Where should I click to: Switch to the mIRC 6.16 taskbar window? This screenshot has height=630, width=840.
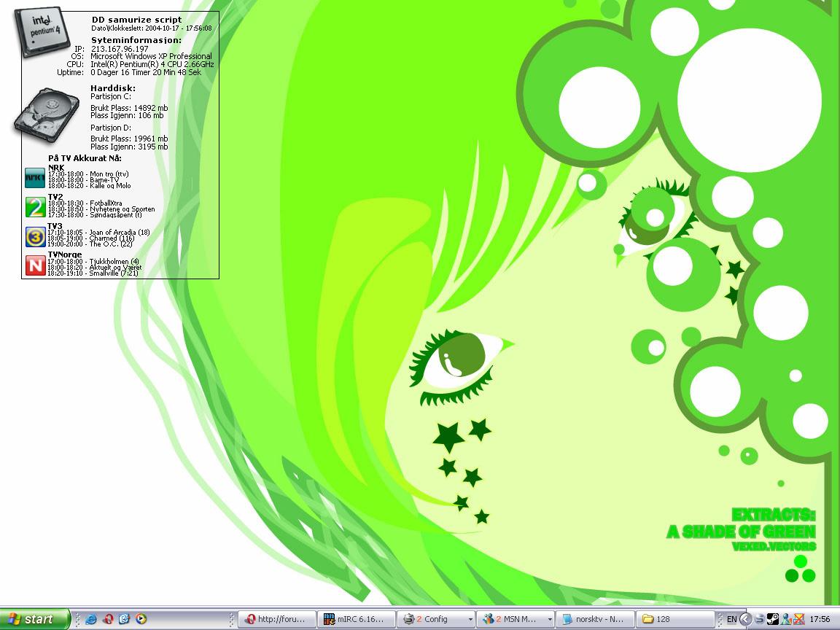[357, 619]
